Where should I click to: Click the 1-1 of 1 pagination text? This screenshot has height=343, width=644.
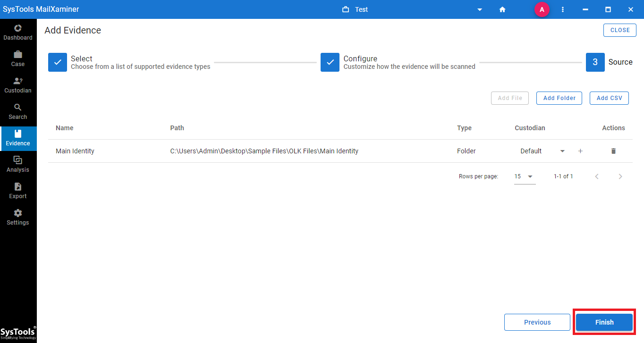click(563, 176)
